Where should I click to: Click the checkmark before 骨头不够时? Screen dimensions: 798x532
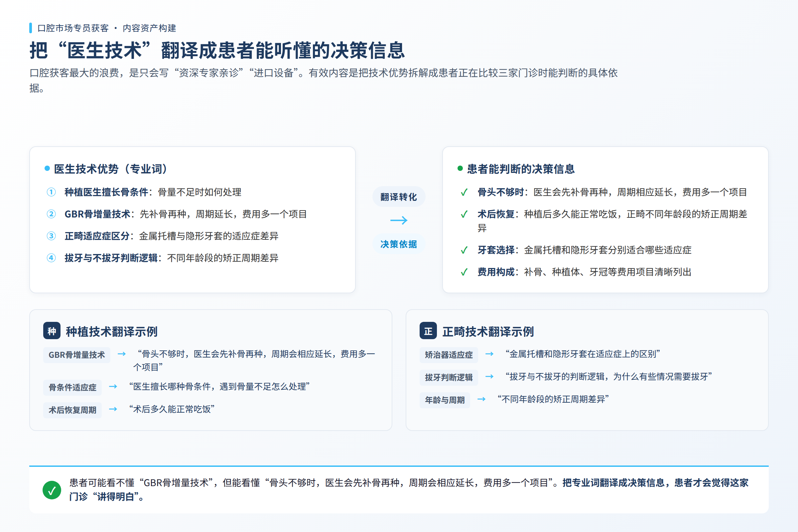tap(464, 193)
